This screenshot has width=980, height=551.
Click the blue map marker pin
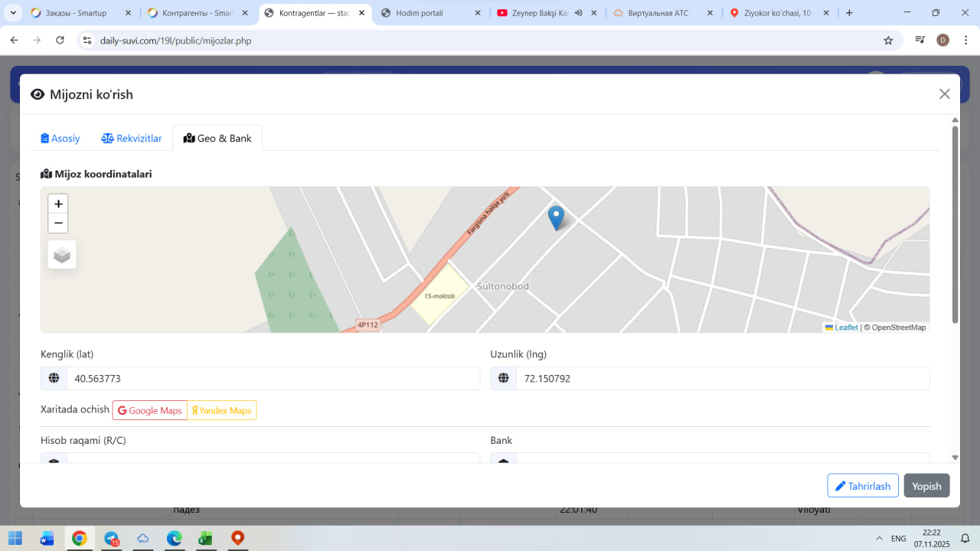click(556, 218)
